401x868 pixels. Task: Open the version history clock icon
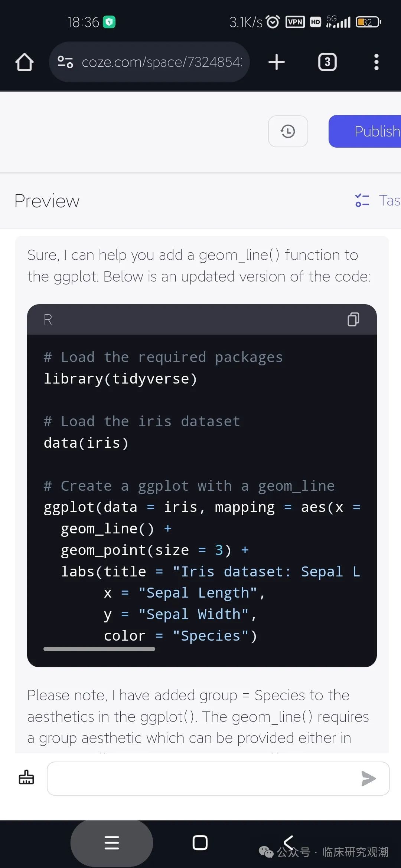(288, 131)
